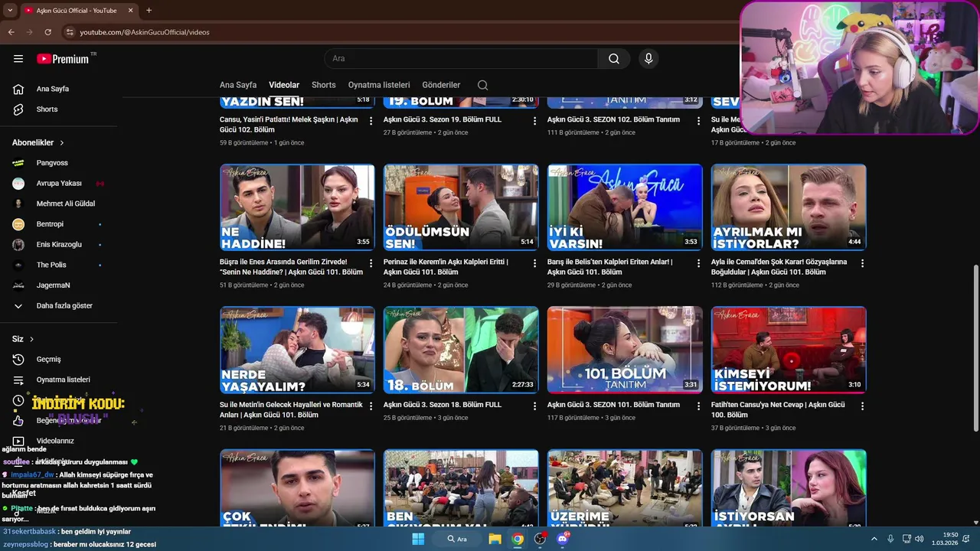
Task: Play ÖDÜLÜMSÜN SEN! video thumbnail
Action: [x=461, y=207]
